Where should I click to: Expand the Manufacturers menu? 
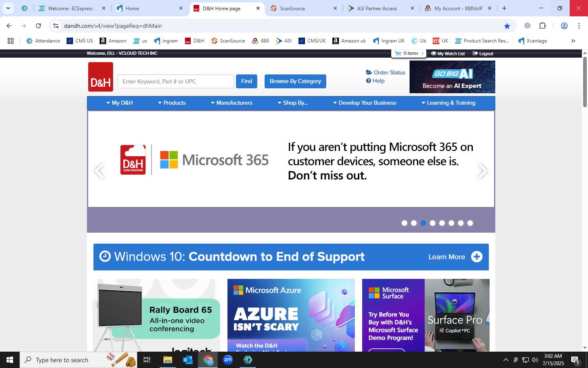(x=232, y=103)
